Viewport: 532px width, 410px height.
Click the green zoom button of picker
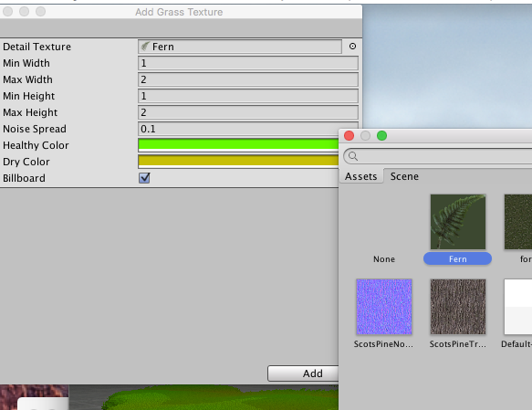[x=381, y=136]
